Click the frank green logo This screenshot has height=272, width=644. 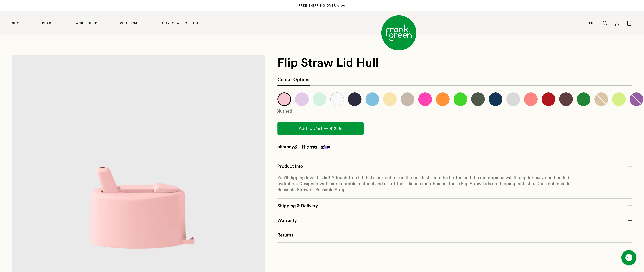(399, 32)
